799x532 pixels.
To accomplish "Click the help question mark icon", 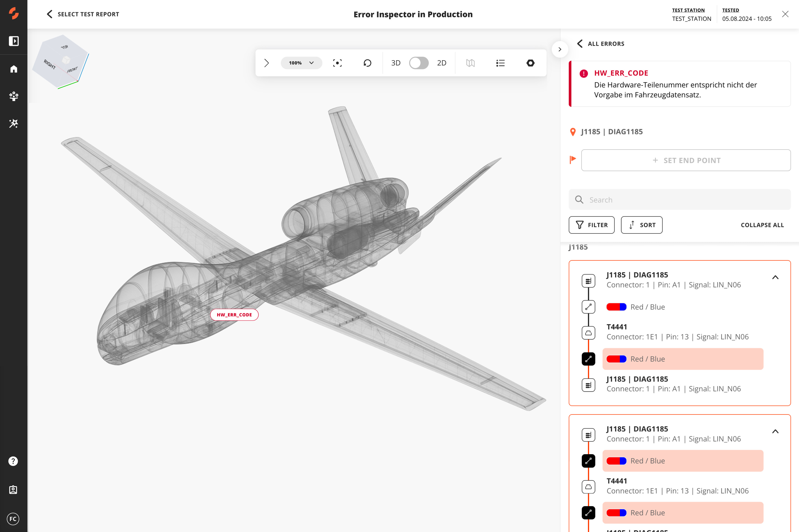I will pos(13,461).
